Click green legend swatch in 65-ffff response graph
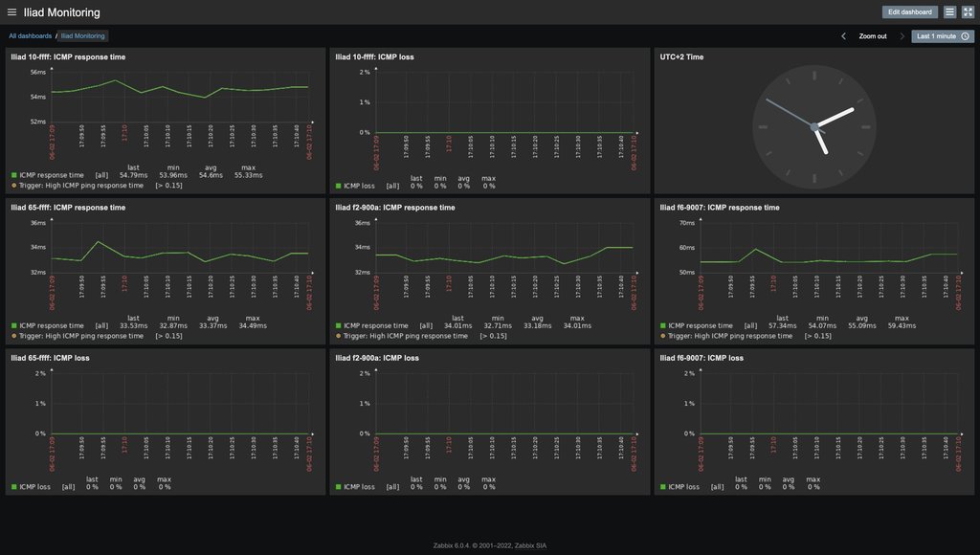This screenshot has width=980, height=555. (x=14, y=325)
